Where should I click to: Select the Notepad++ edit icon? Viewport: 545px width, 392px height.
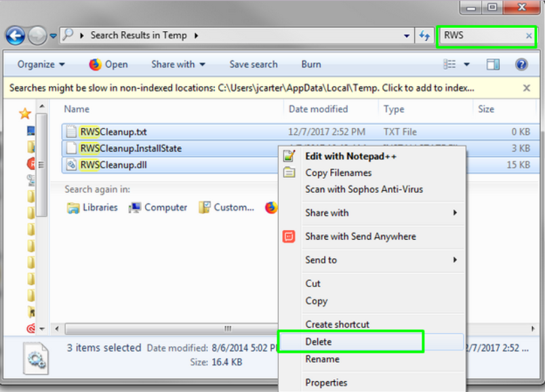287,155
